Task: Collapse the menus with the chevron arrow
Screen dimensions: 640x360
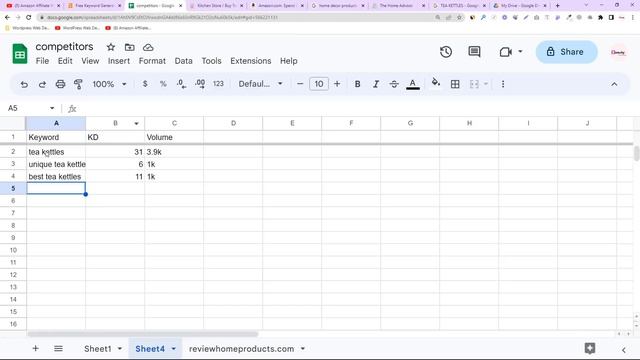Action: point(614,84)
